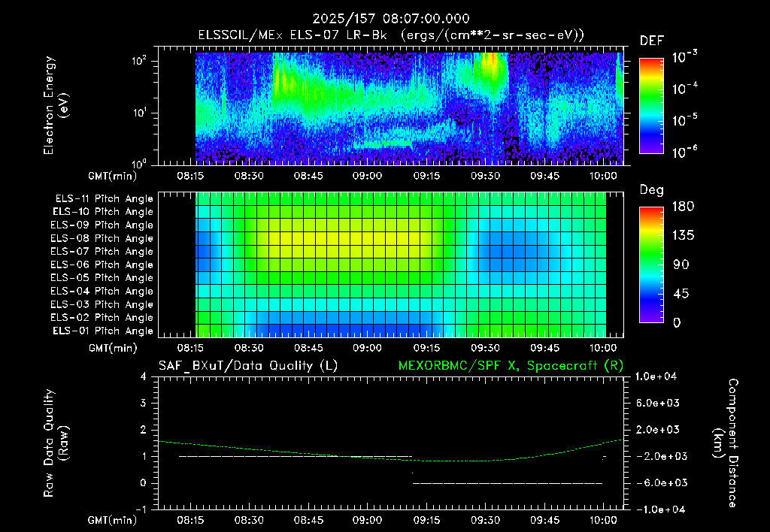Click the DEF rainbow color bar

[x=651, y=106]
